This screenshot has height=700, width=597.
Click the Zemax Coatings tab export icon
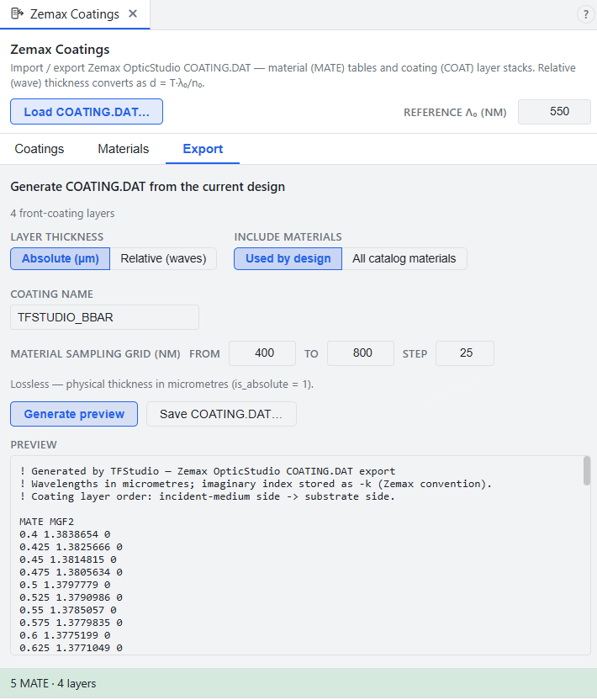pyautogui.click(x=17, y=13)
